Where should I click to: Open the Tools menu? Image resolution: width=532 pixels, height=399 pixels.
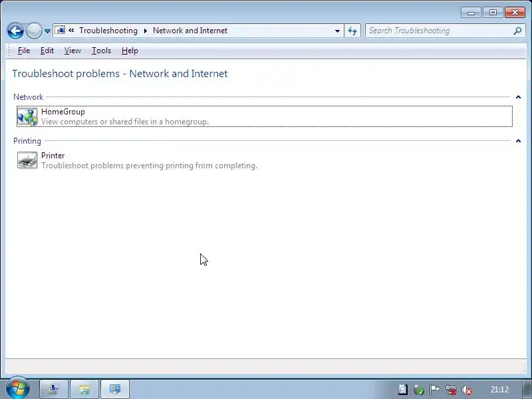pos(101,51)
